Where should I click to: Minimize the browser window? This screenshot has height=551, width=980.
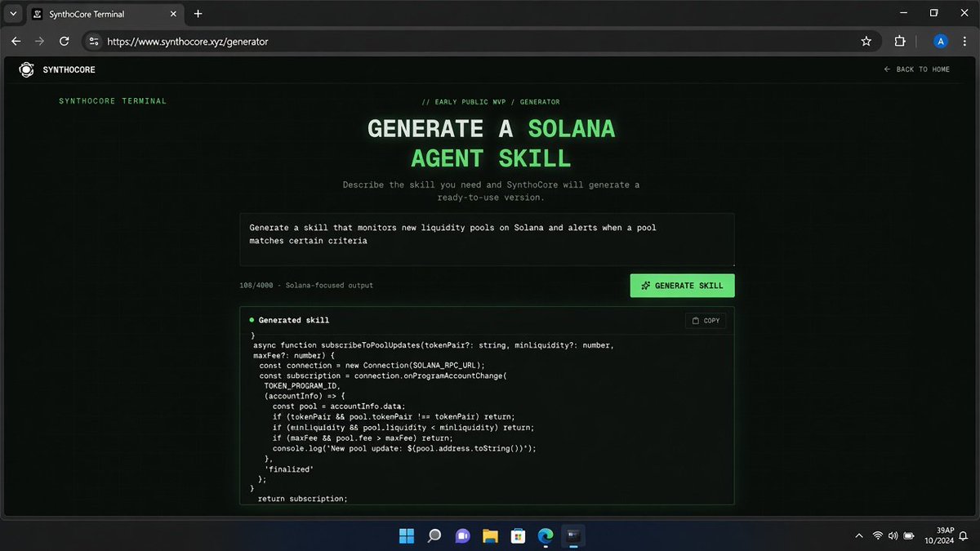coord(903,13)
